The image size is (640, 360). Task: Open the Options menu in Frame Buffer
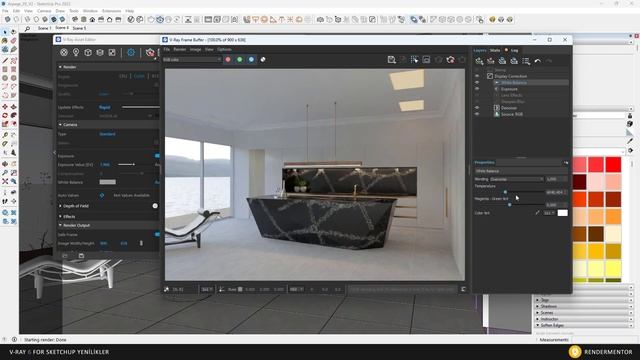(224, 49)
